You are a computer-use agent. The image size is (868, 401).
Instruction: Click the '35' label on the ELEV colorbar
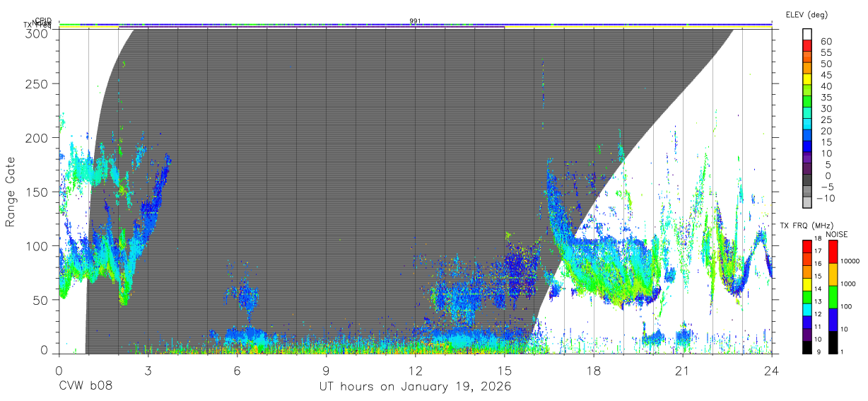click(x=826, y=98)
